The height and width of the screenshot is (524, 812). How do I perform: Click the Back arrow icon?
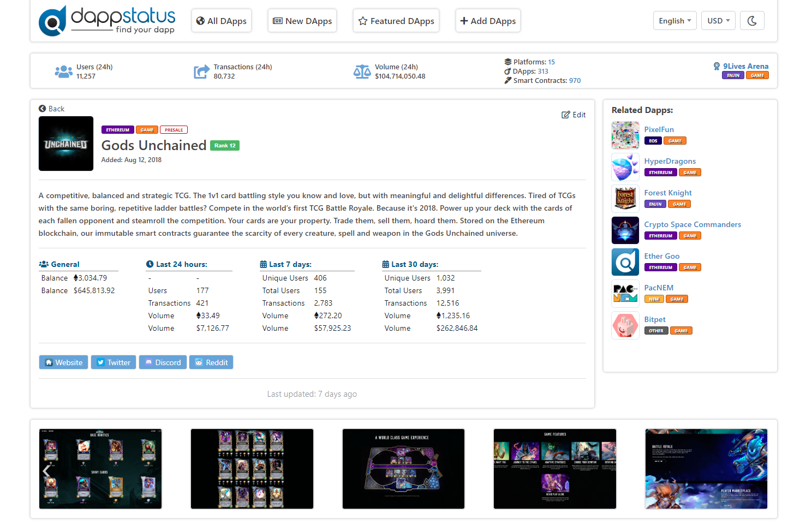tap(42, 109)
